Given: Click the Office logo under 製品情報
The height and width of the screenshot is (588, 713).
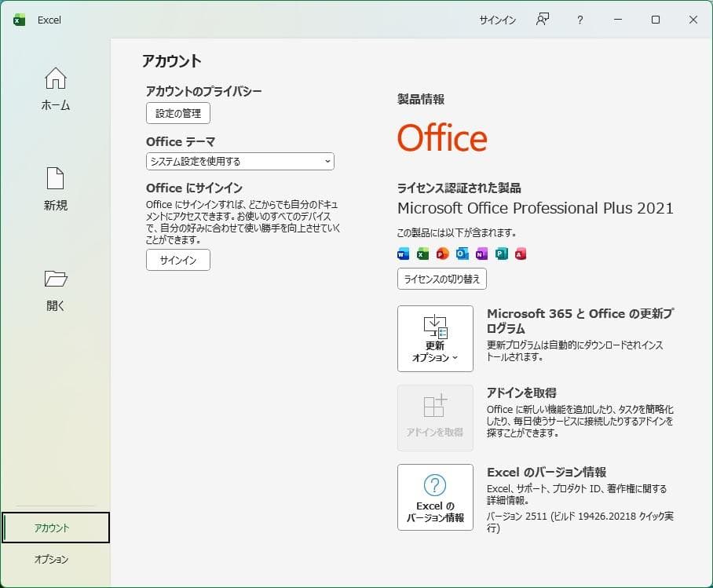Looking at the screenshot, I should [x=442, y=137].
